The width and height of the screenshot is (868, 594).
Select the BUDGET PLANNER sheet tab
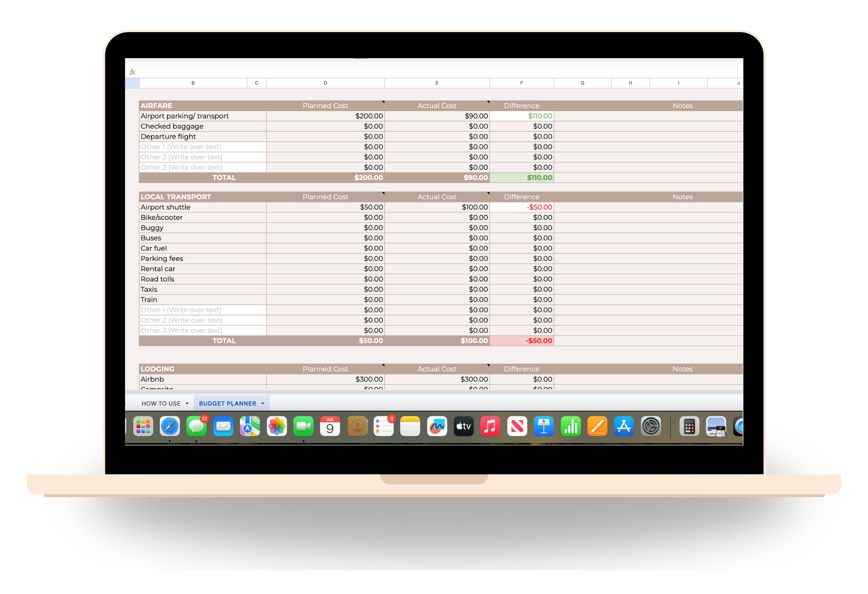click(x=227, y=403)
